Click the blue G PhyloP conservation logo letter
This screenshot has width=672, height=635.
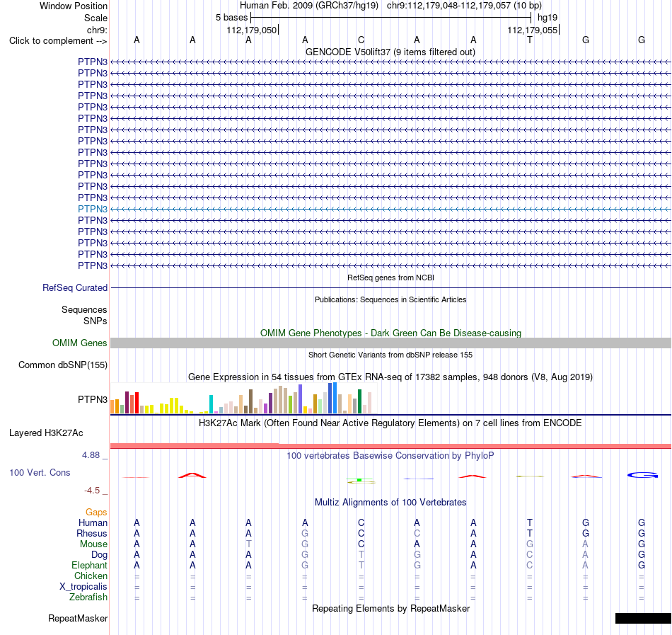pos(642,475)
